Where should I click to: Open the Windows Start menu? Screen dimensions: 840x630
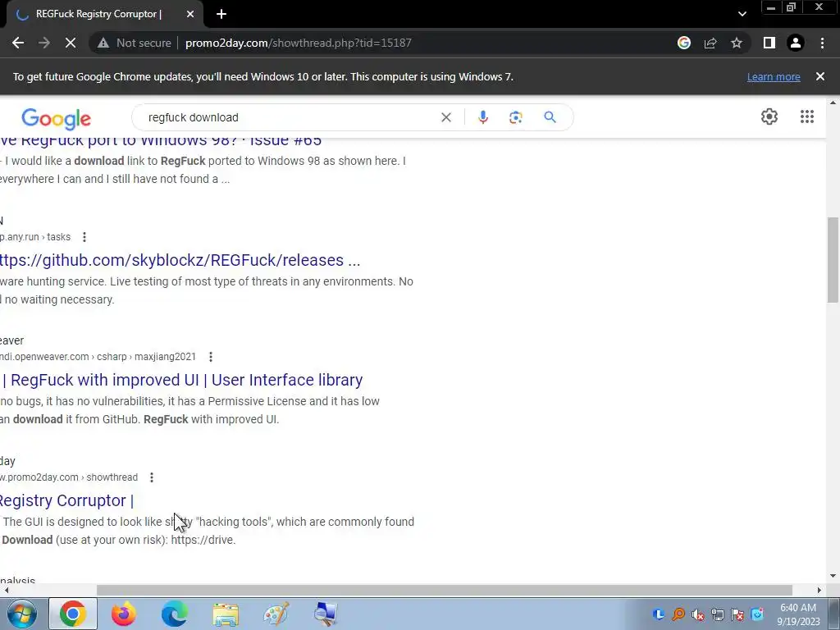pyautogui.click(x=22, y=614)
